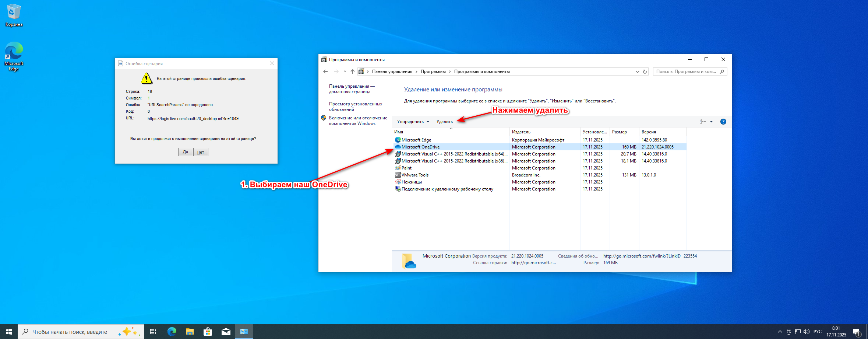Click Да in the script error dialog
Screen dimensions: 868x339
(x=186, y=152)
